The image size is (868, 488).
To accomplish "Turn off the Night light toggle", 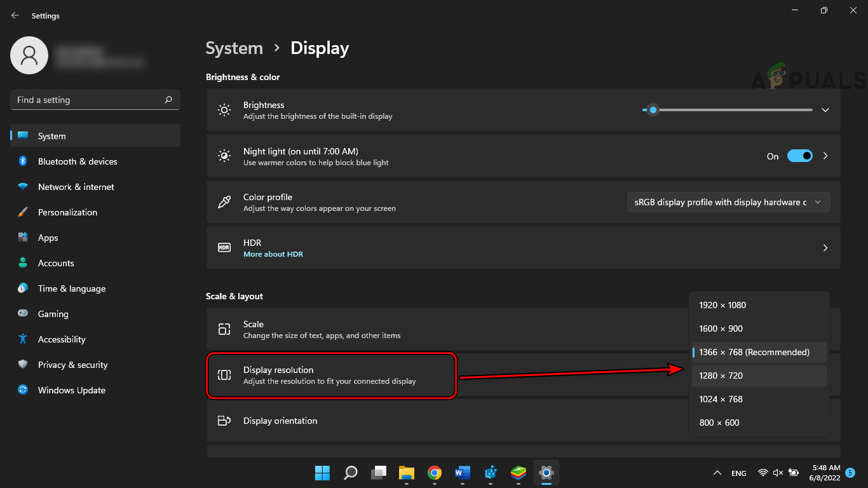I will 799,156.
